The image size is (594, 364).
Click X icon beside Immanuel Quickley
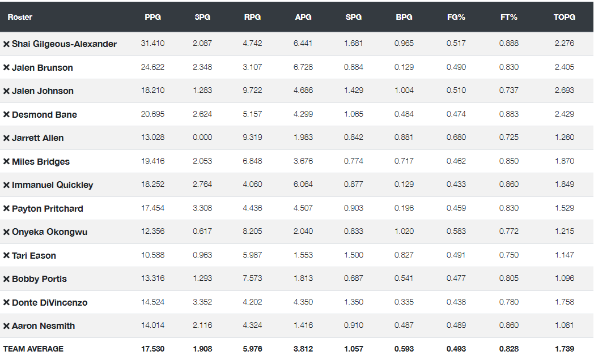click(6, 185)
